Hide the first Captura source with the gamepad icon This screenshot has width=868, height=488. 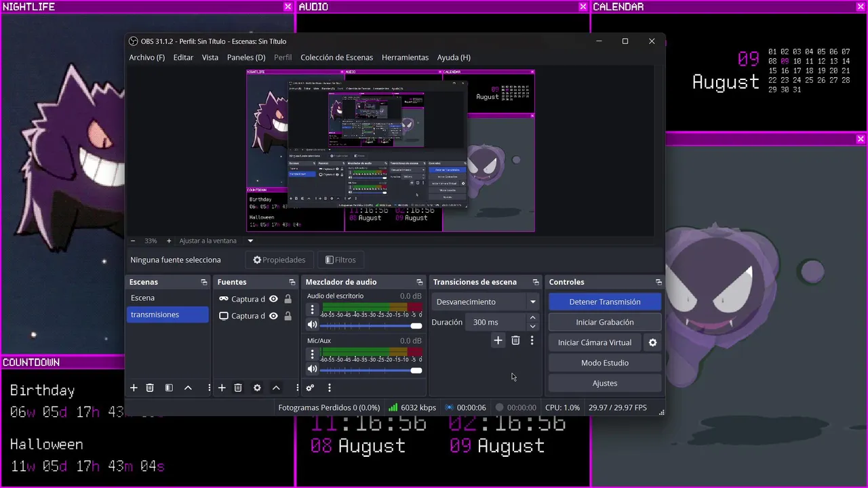[273, 299]
